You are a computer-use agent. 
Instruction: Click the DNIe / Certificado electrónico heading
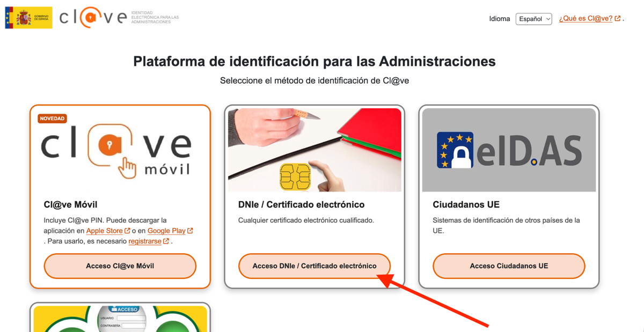[302, 205]
